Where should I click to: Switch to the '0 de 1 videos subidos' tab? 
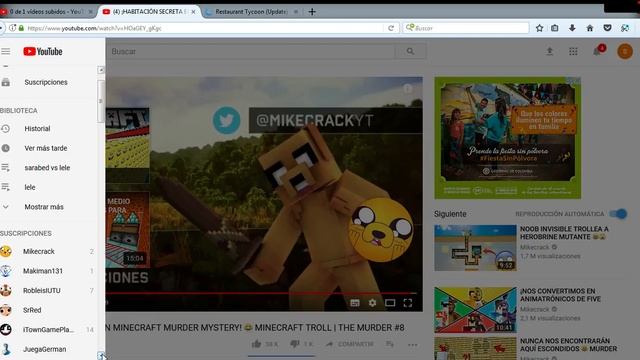coord(47,12)
